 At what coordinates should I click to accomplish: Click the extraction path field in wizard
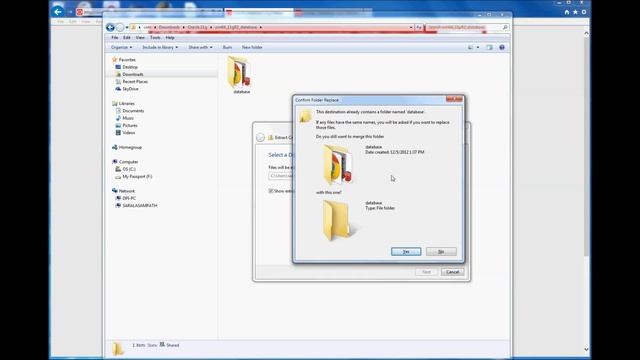[281, 176]
